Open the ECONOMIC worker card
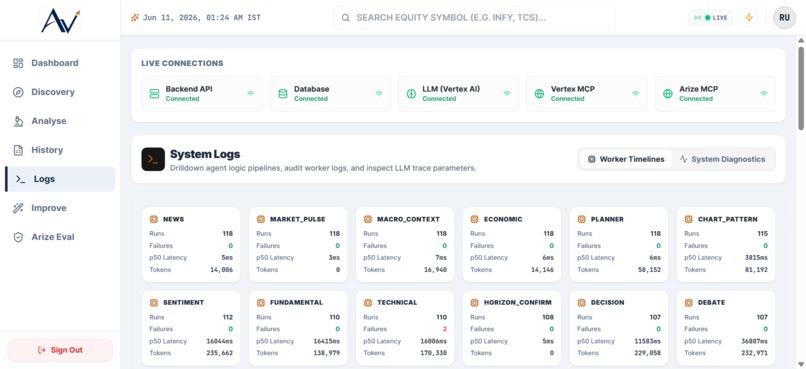 point(511,245)
